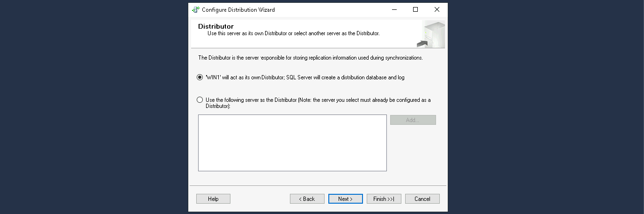Click the Finish >>| button

point(384,199)
